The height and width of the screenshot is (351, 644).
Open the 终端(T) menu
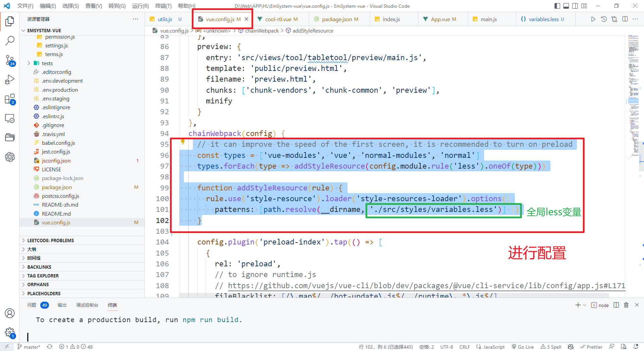coord(163,6)
